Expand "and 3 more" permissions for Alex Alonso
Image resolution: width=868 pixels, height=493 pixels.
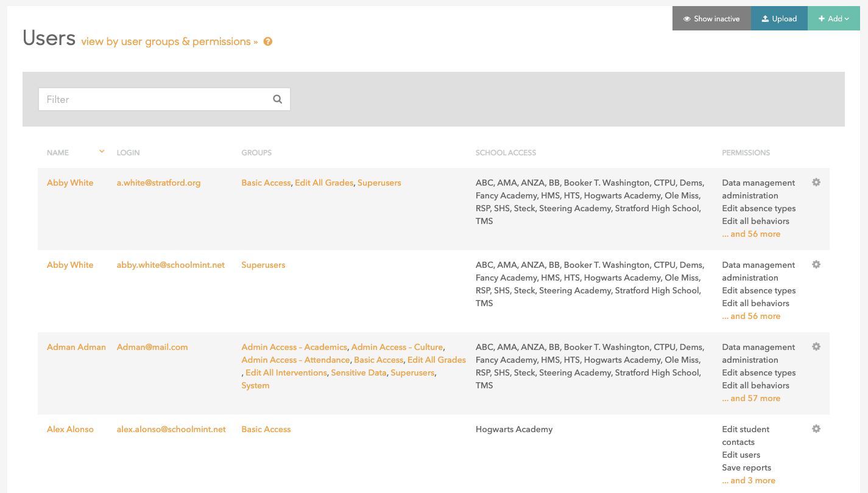pyautogui.click(x=749, y=480)
